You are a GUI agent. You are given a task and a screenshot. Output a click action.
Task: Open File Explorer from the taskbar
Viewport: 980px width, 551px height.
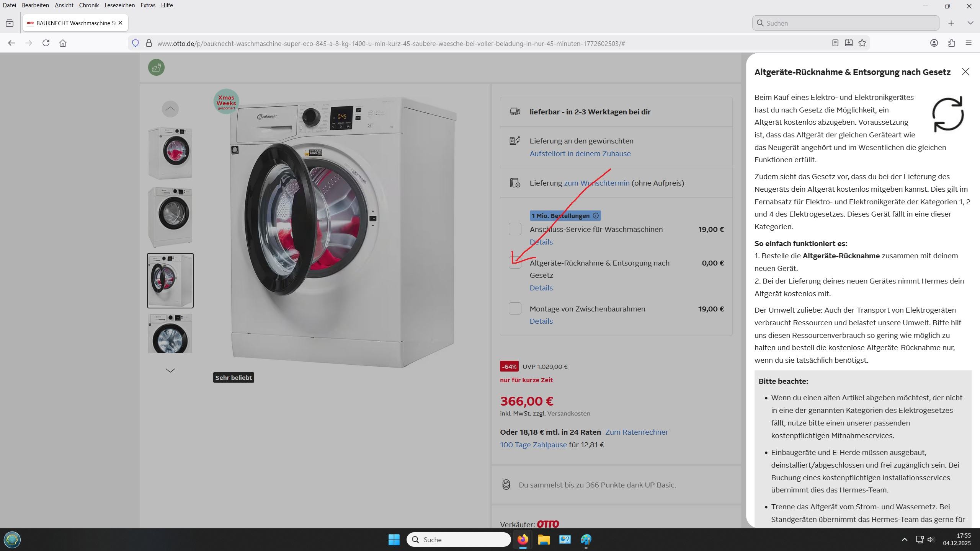(x=544, y=540)
